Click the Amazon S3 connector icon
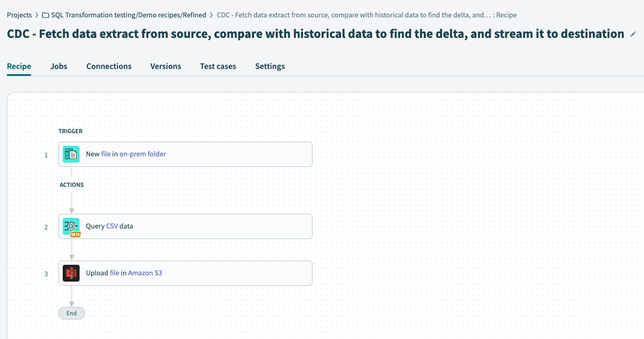 [x=71, y=273]
